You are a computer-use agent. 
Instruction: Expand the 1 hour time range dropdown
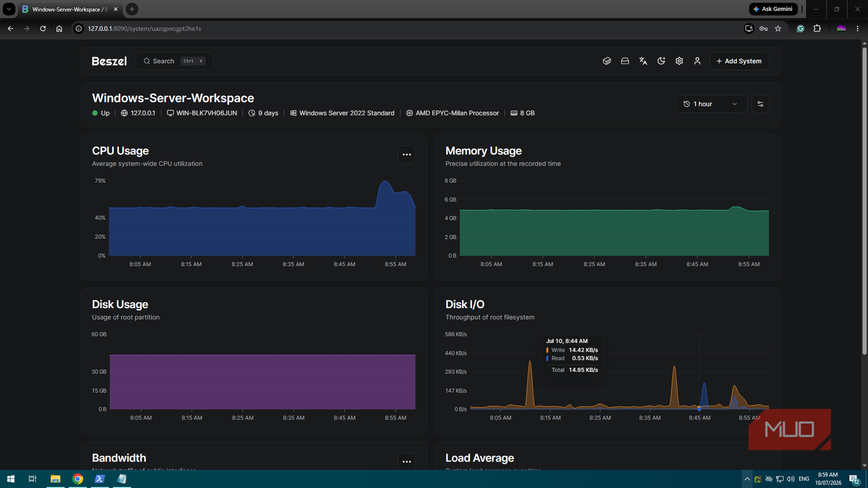tap(711, 104)
